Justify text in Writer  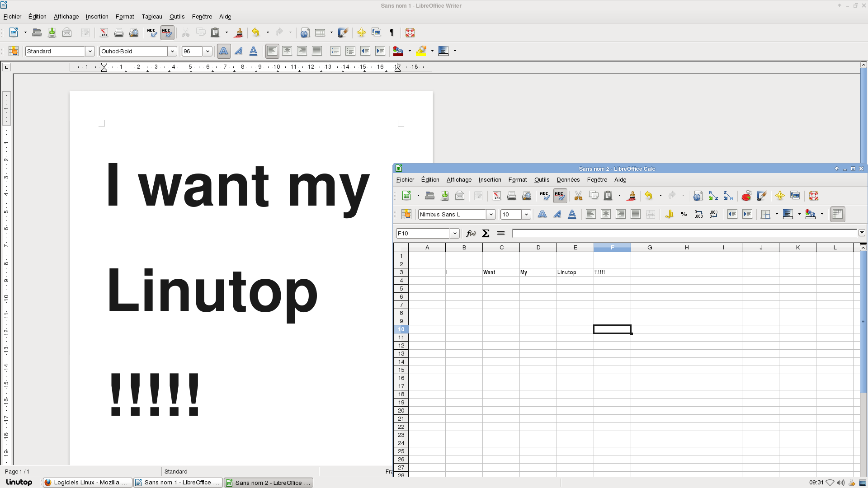317,51
